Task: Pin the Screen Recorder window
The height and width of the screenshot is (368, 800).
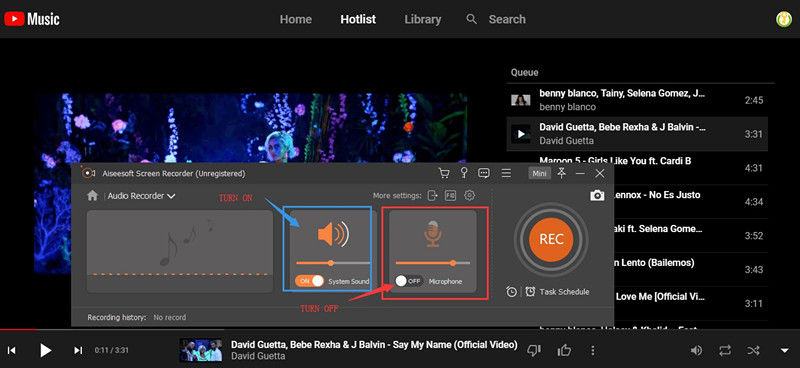Action: 562,174
